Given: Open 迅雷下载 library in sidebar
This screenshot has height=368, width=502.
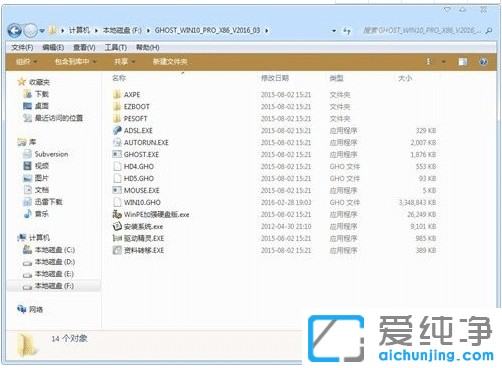Looking at the screenshot, I should pyautogui.click(x=49, y=202).
